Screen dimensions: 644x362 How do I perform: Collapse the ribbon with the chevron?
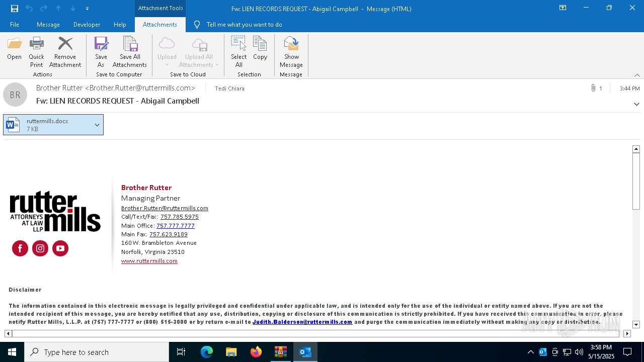(x=637, y=75)
